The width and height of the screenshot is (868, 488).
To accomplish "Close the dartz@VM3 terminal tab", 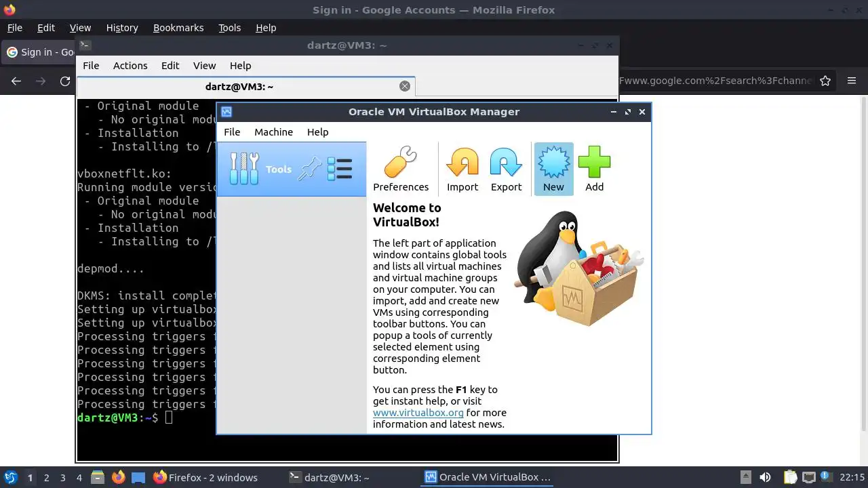I will [x=405, y=86].
